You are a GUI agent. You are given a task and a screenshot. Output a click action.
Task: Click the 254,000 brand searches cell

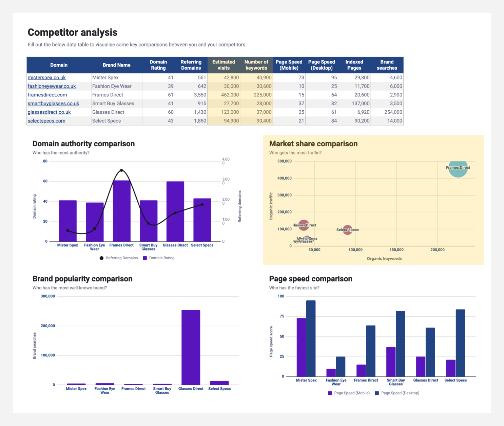pyautogui.click(x=387, y=112)
